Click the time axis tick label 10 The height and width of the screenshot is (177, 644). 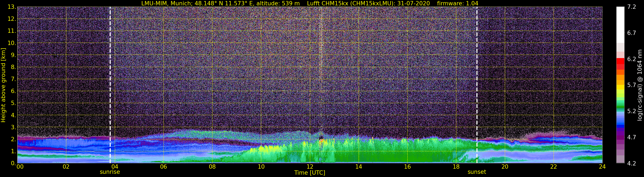261,167
